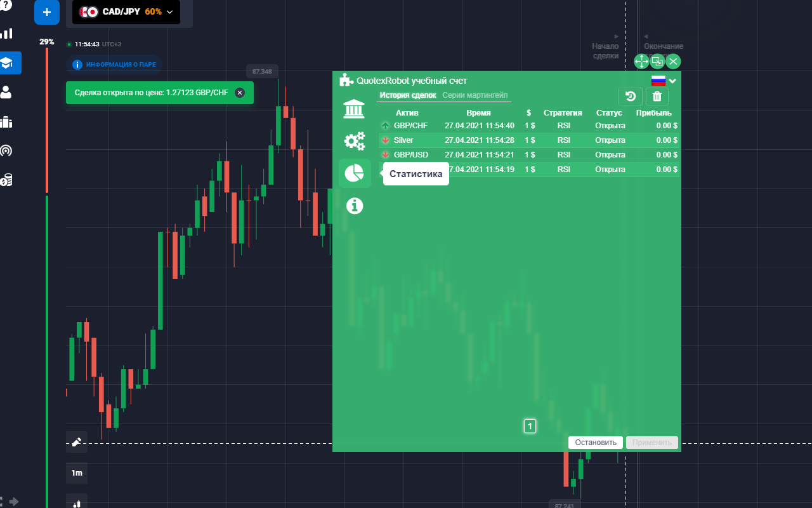Image resolution: width=812 pixels, height=508 pixels.
Task: Click the ИНФОРМАЦИЯ О ПАРЕ button
Action: [x=115, y=65]
